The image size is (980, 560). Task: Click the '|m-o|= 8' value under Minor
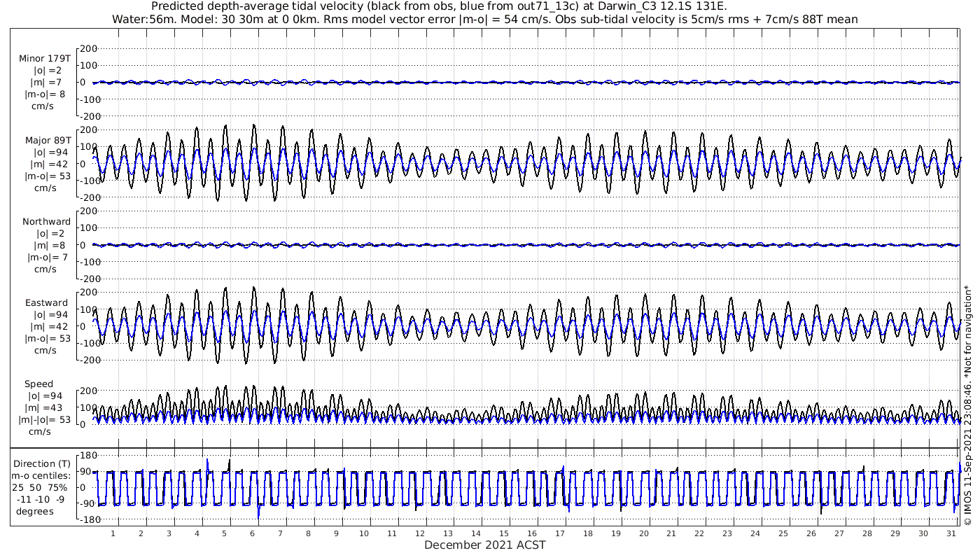click(x=45, y=94)
